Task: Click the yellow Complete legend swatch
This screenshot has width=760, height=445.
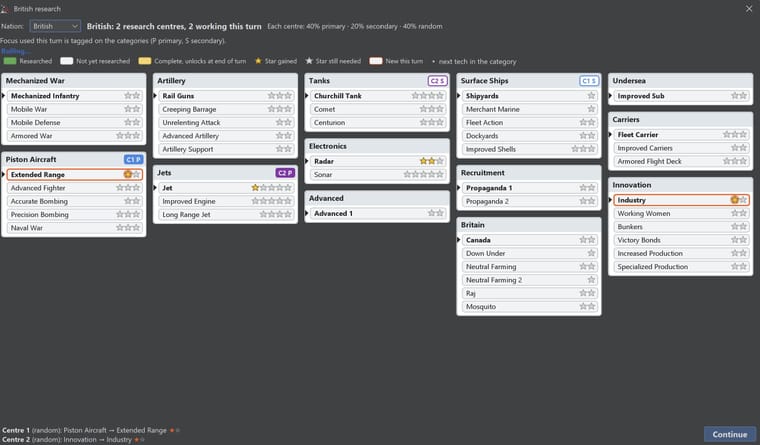Action: click(x=144, y=61)
